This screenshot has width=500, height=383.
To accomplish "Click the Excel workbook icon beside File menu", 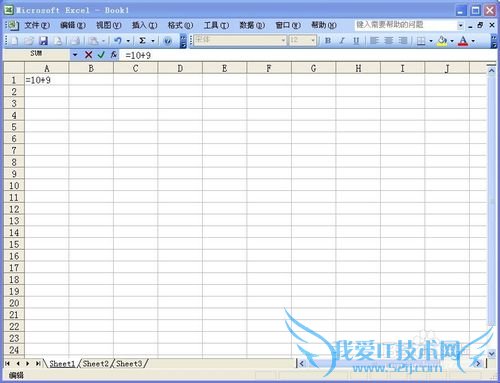I will [13, 25].
